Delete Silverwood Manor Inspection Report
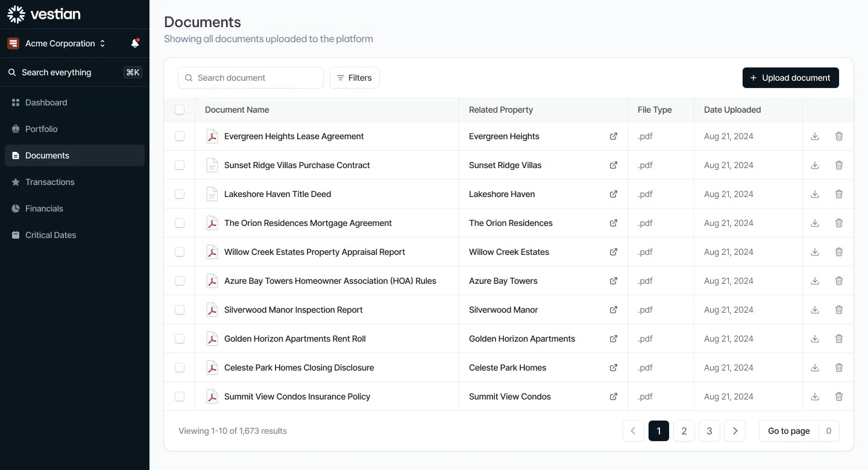Image resolution: width=868 pixels, height=470 pixels. 839,310
